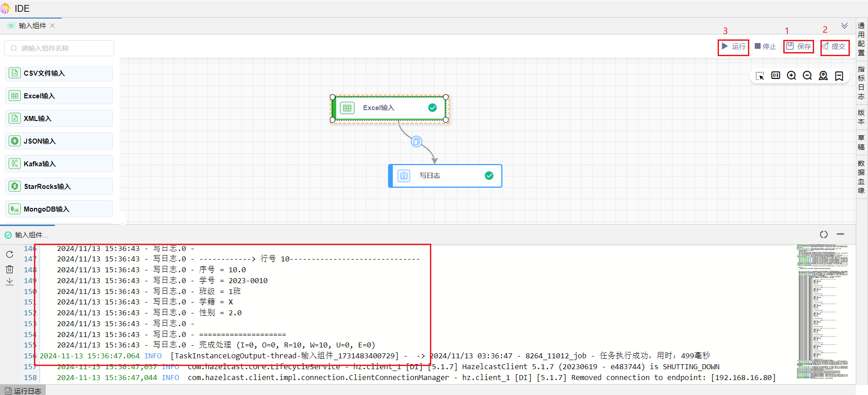Screen dimensions: 868x395
Task: Click log line showing 完成处理 summary
Action: pos(216,345)
